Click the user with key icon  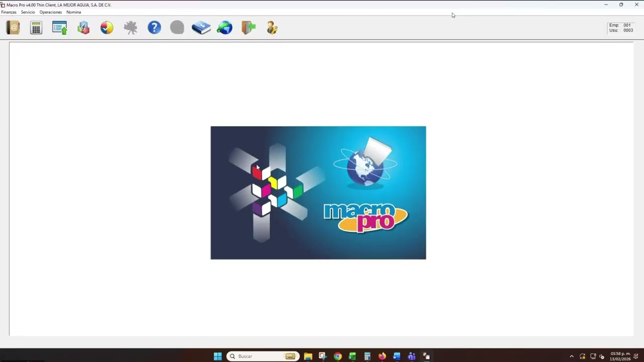tap(272, 28)
